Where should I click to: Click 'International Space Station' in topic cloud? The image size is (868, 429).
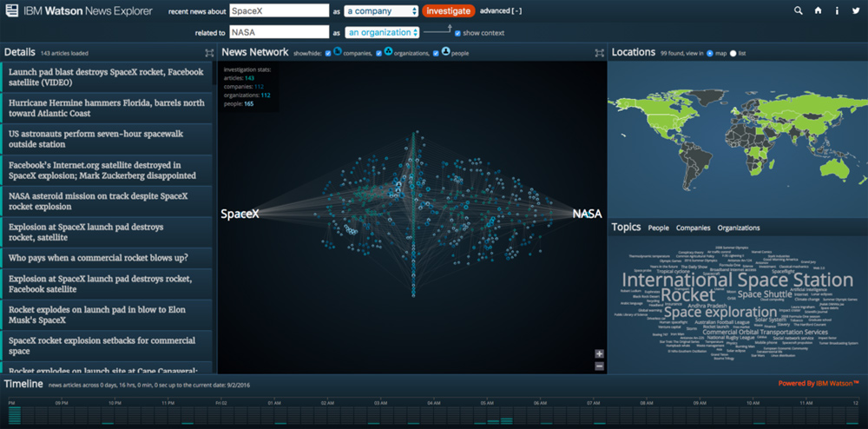[737, 279]
